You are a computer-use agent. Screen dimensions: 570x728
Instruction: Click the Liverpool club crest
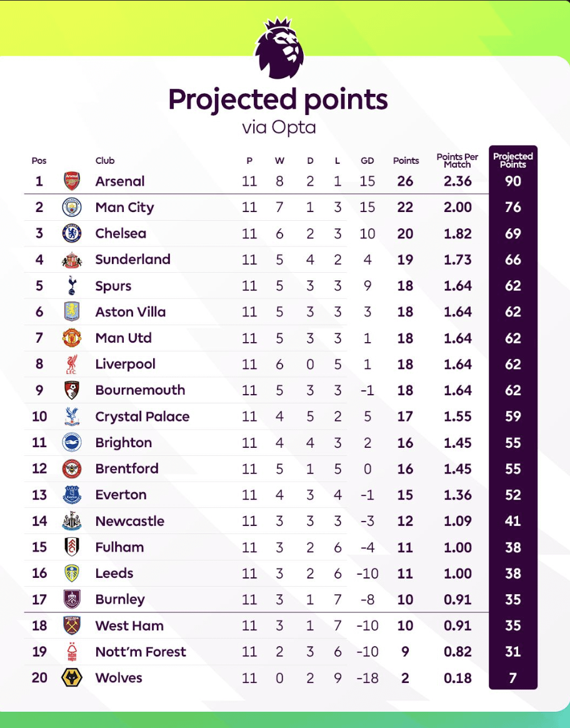(72, 365)
